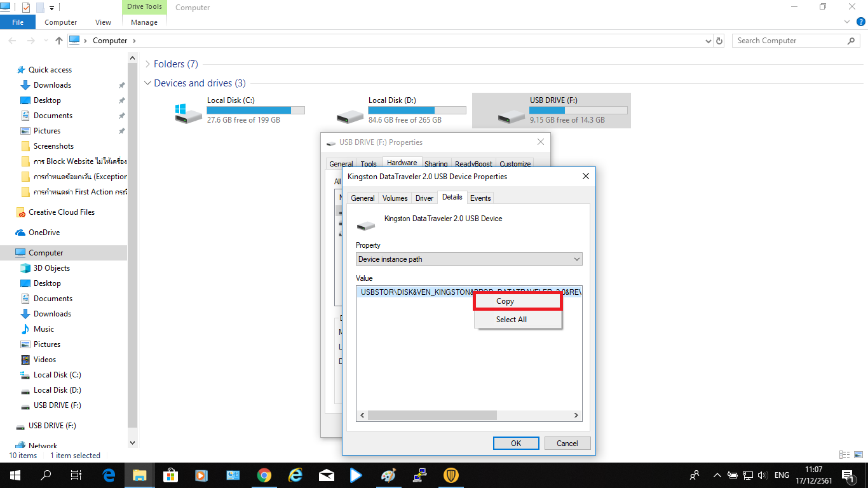Open Microsoft Edge from the taskbar

109,475
